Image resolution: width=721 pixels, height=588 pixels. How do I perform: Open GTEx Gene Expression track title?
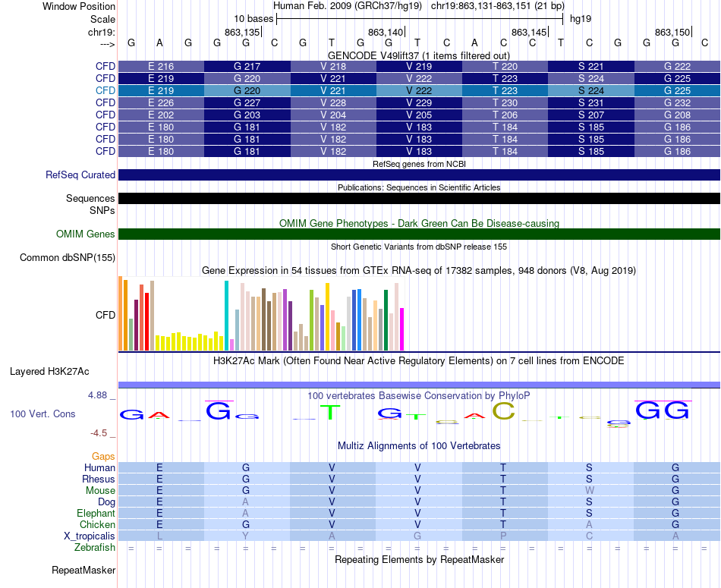(419, 270)
